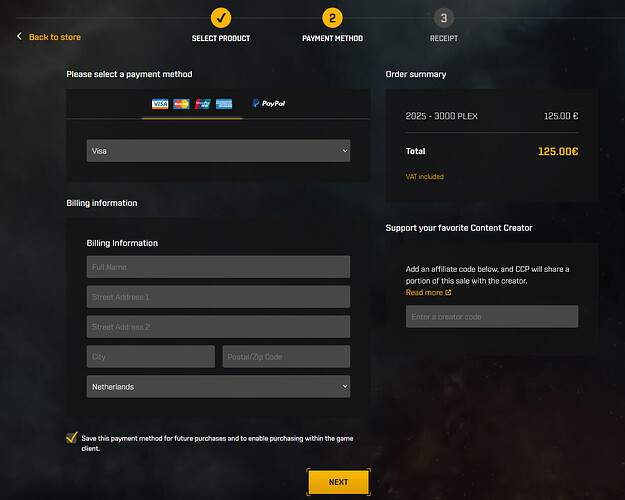625x500 pixels.
Task: Click the external link icon beside Read more
Action: pyautogui.click(x=448, y=292)
